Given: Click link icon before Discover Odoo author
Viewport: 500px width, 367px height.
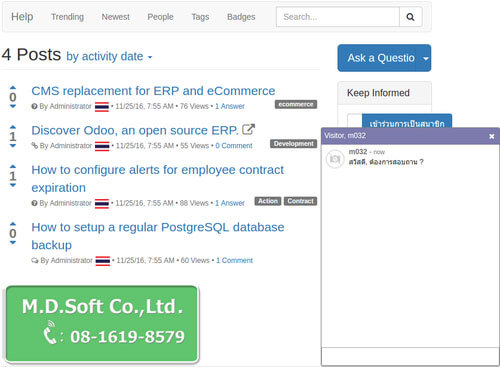Looking at the screenshot, I should point(34,146).
